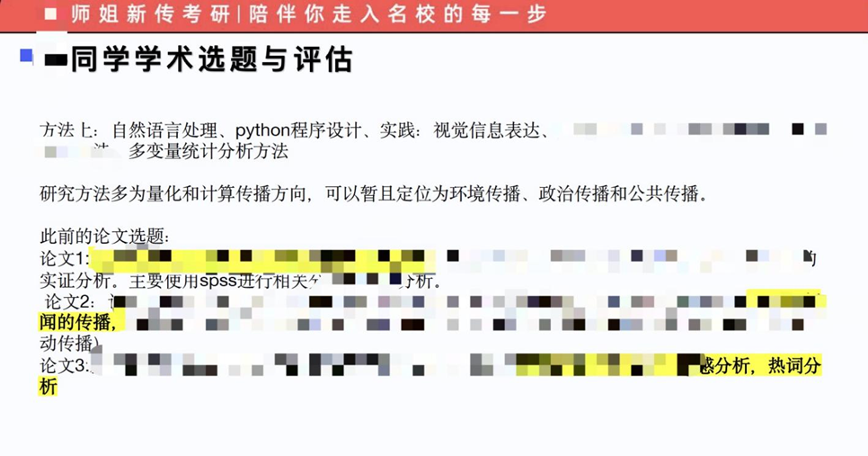
Task: Click the 论文2 label
Action: [67, 302]
